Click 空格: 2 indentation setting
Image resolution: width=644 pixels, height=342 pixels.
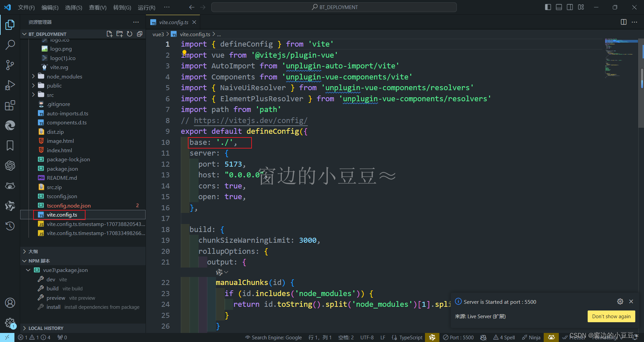[346, 337]
